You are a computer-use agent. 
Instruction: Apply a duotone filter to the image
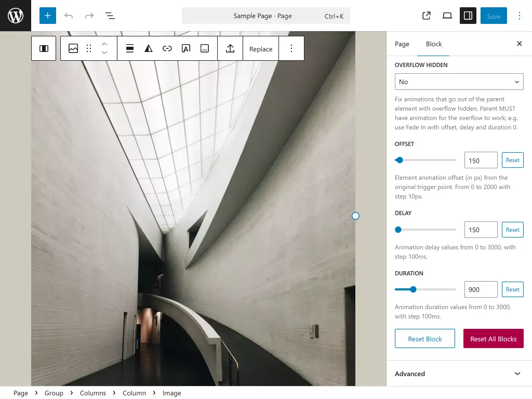tap(149, 48)
